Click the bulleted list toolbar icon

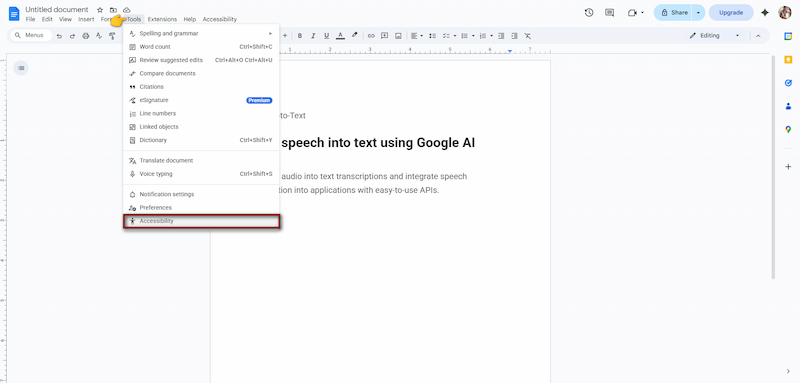point(464,36)
